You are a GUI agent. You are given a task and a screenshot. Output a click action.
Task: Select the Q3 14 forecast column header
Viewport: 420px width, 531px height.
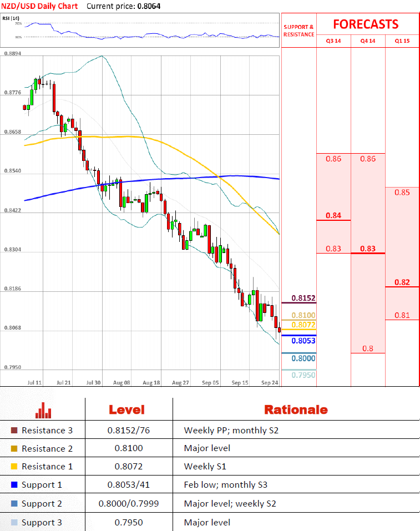(x=333, y=41)
